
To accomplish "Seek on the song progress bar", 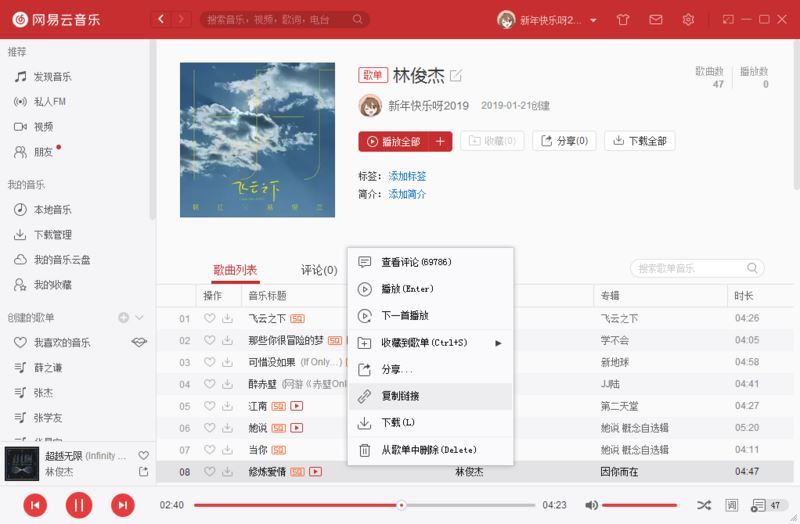I will tap(364, 505).
